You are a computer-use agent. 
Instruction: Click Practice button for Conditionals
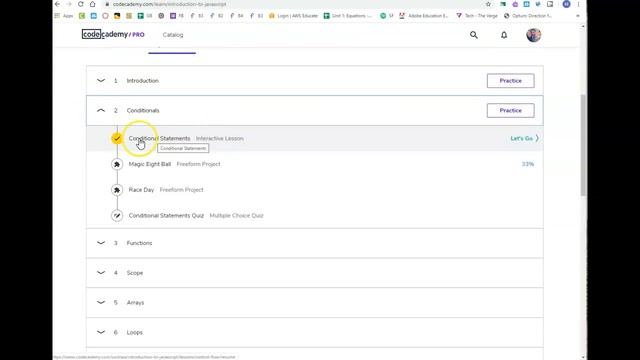[x=511, y=111]
